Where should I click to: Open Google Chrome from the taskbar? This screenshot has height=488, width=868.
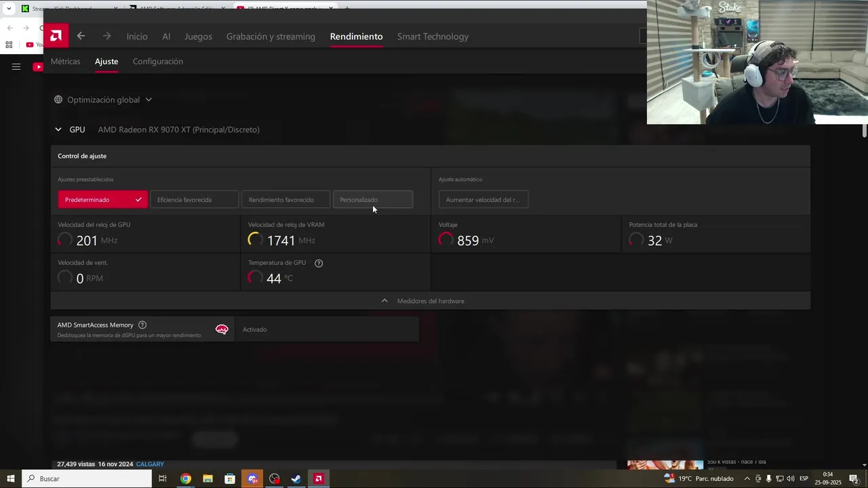coord(185,479)
